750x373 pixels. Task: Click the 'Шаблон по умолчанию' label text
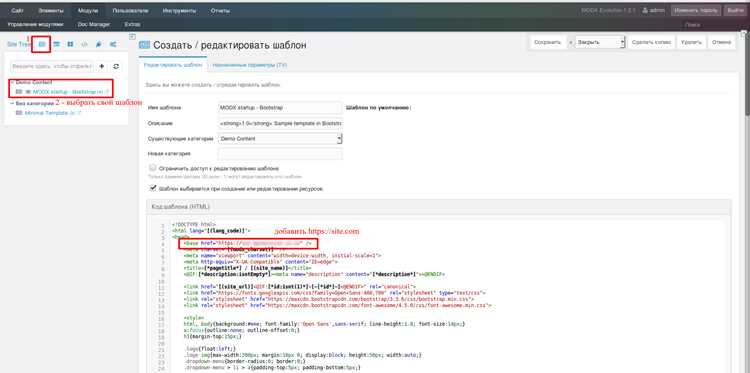[378, 108]
